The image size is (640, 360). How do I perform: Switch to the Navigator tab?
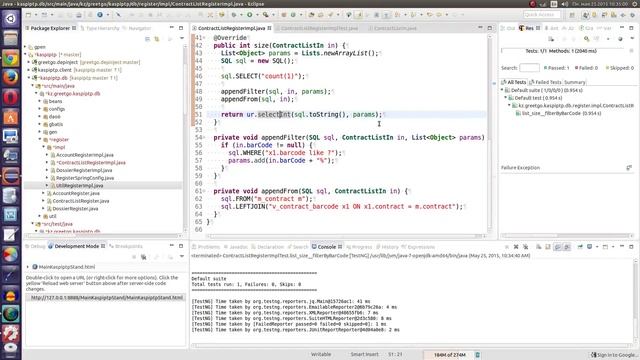pos(137,28)
